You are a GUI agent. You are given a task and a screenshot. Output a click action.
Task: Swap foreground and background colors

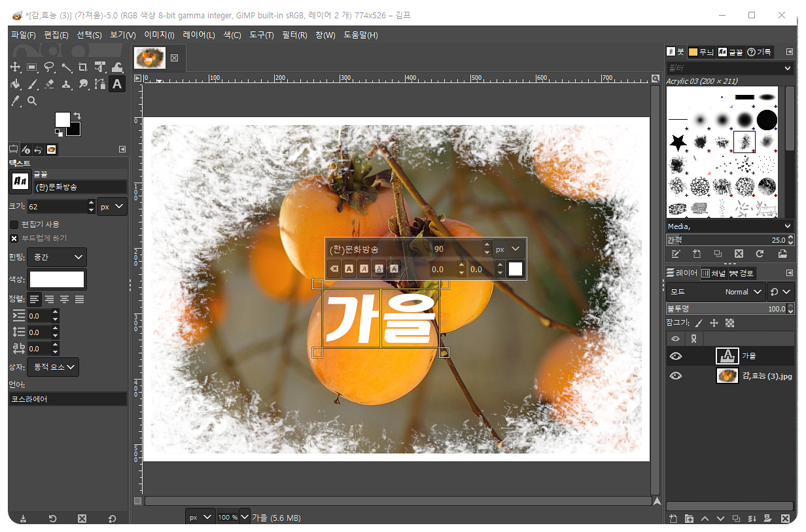coord(77,116)
